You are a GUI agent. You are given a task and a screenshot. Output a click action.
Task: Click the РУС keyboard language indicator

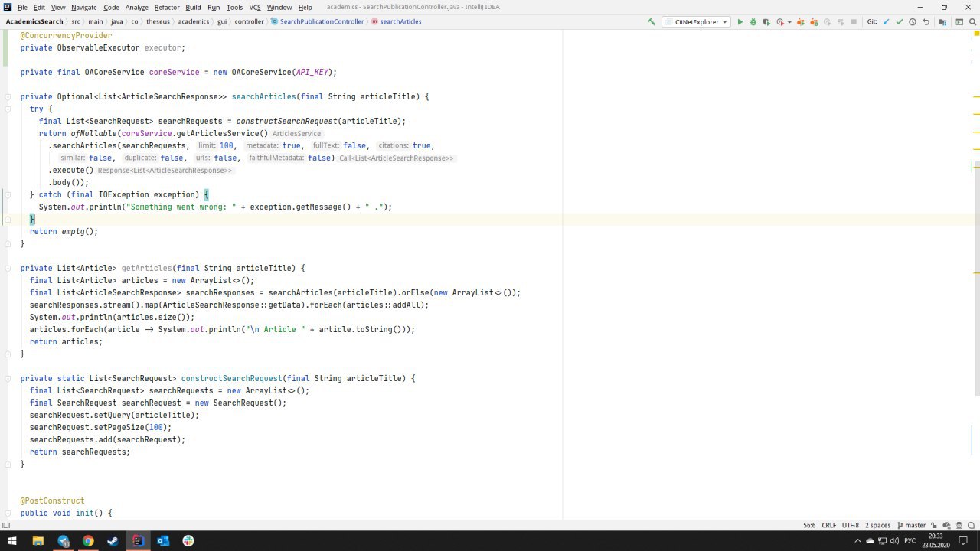pyautogui.click(x=910, y=541)
